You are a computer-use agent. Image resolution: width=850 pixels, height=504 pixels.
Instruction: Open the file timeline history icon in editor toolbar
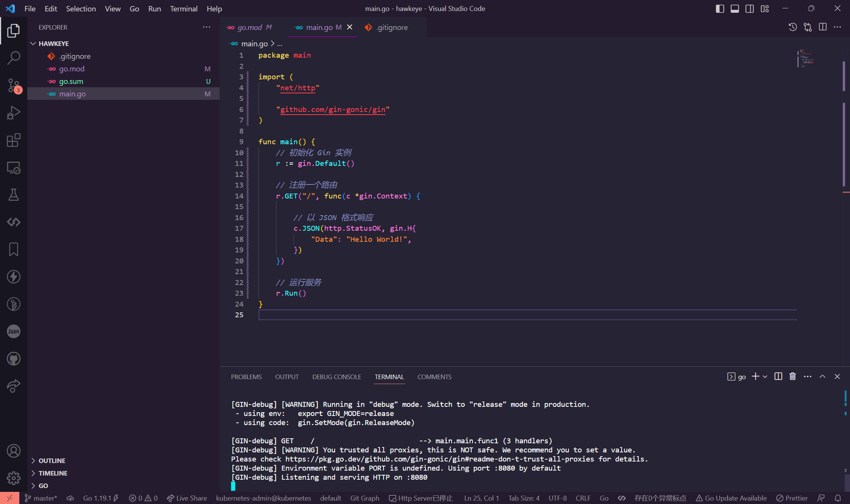793,27
